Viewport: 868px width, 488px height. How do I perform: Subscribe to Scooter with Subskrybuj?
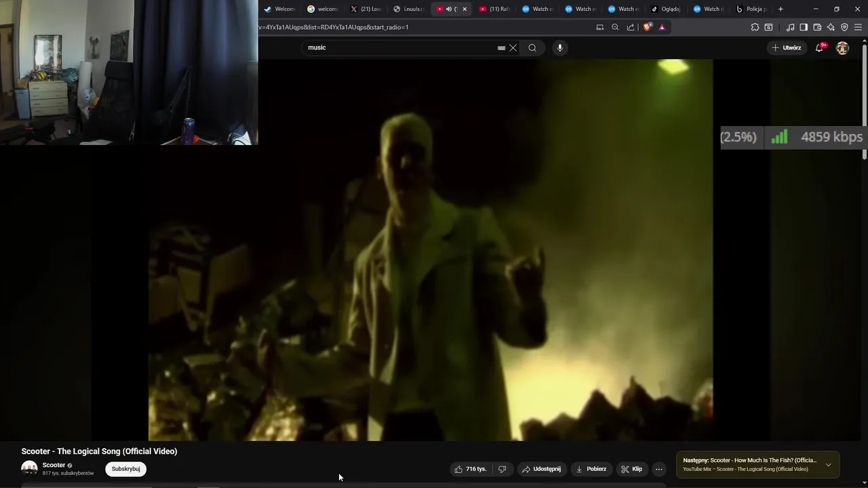tap(125, 469)
